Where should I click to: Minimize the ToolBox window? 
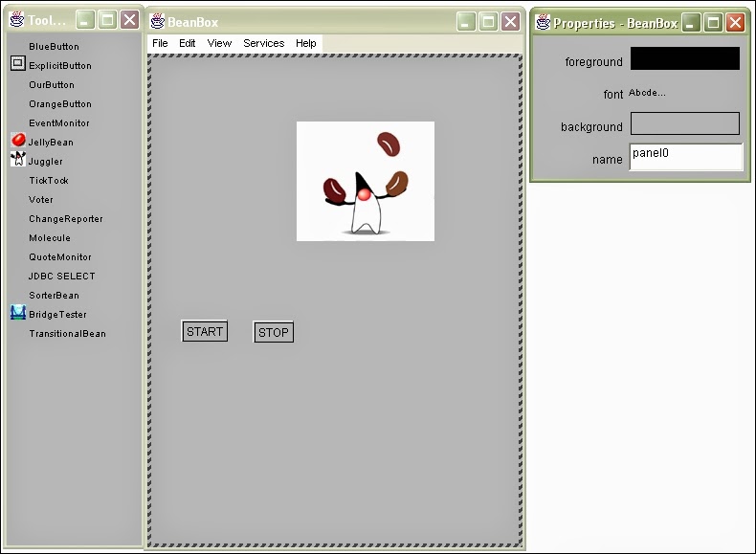tap(85, 20)
